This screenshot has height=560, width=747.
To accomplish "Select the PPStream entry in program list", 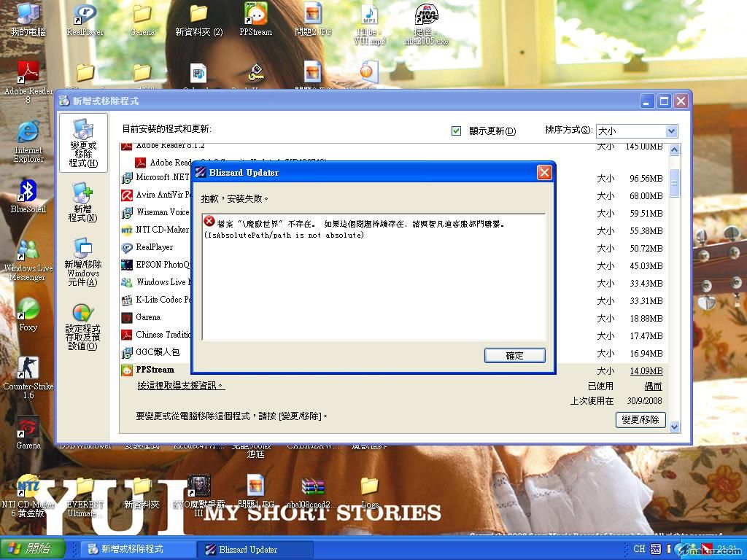I will tap(155, 370).
